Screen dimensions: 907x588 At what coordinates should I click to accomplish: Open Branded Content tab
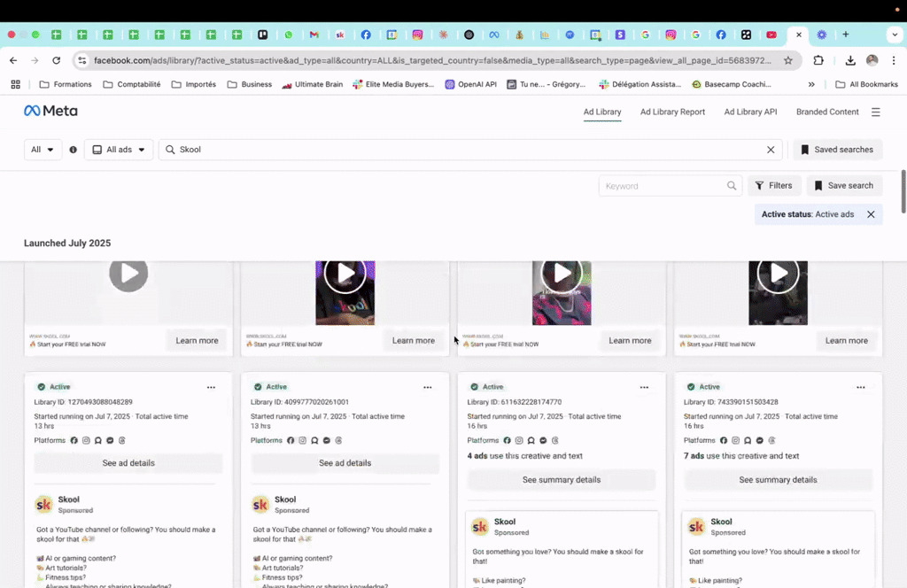click(x=827, y=112)
